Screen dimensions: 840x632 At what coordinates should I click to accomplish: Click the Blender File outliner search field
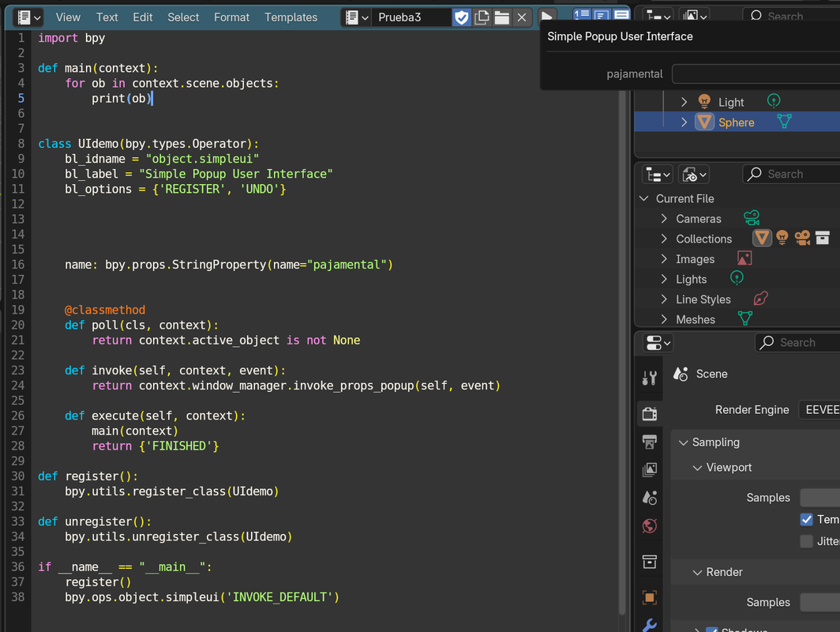(x=792, y=175)
